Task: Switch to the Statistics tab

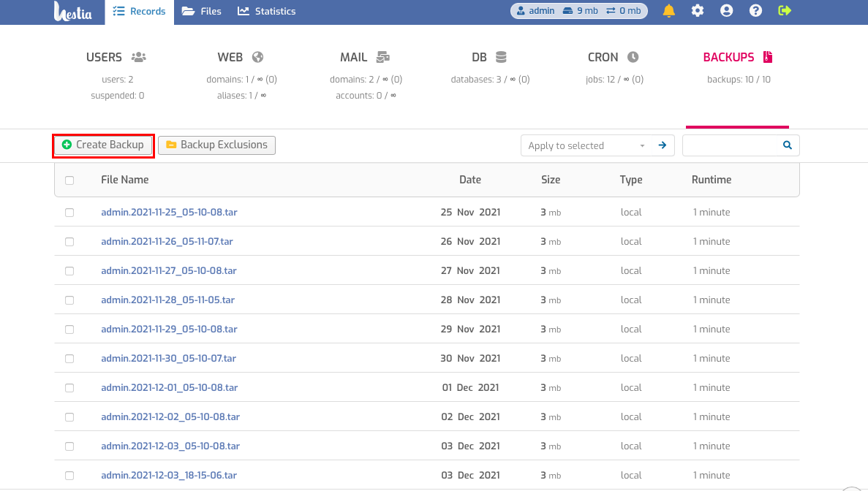Action: point(267,12)
